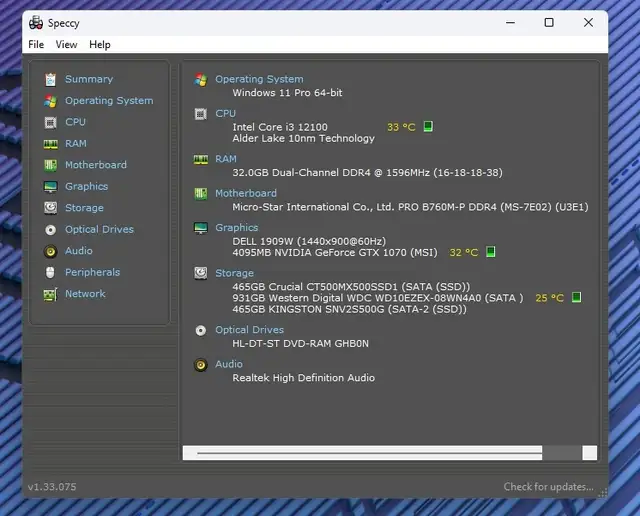The image size is (640, 516).
Task: Open the Operating System heading link
Action: pyautogui.click(x=259, y=79)
